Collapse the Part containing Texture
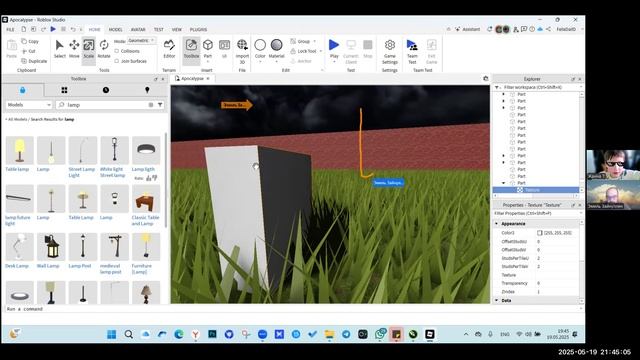The height and width of the screenshot is (360, 640). tap(503, 183)
